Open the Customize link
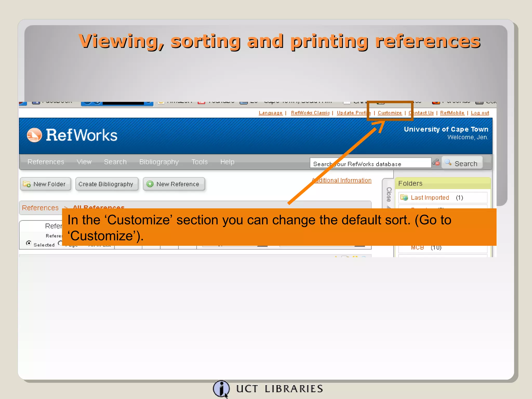This screenshot has width=532, height=399. [x=390, y=113]
